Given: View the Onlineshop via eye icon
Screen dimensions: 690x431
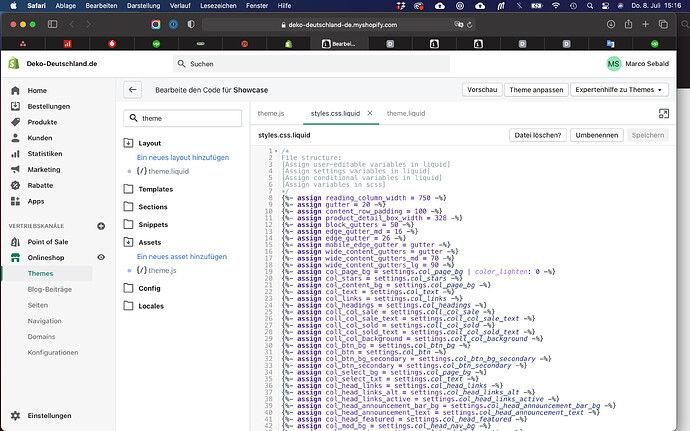Looking at the screenshot, I should 101,257.
